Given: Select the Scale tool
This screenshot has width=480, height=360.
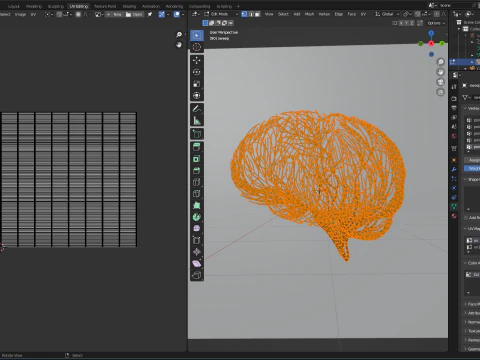Looking at the screenshot, I should click(x=197, y=84).
